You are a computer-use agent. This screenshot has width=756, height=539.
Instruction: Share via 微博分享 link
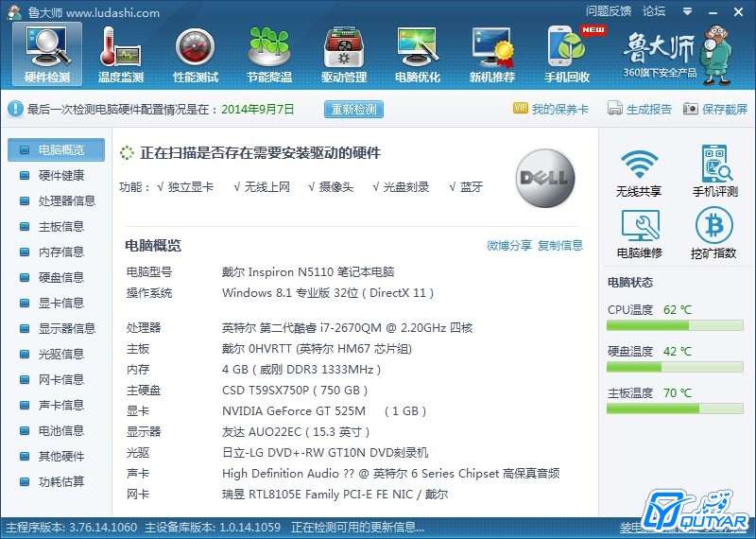(x=509, y=246)
